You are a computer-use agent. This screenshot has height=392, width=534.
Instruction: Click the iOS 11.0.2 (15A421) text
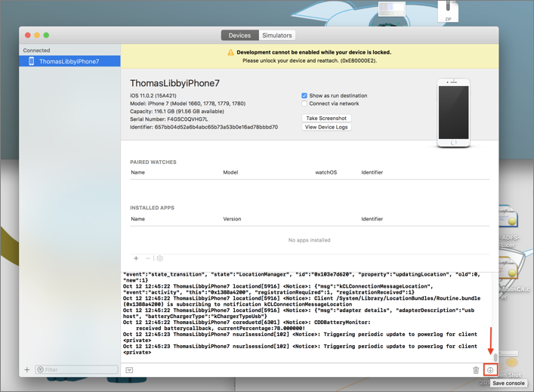[x=153, y=96]
